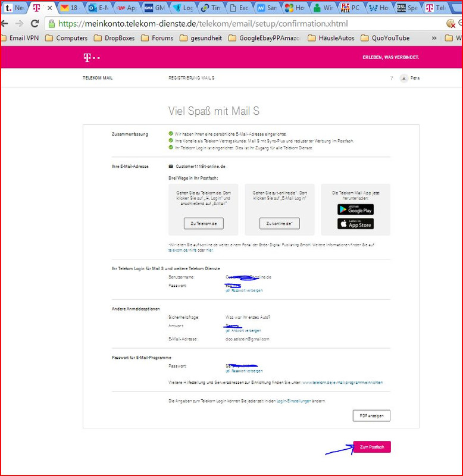463x476 pixels.
Task: Click the PDF anzeigen button
Action: pos(371,416)
